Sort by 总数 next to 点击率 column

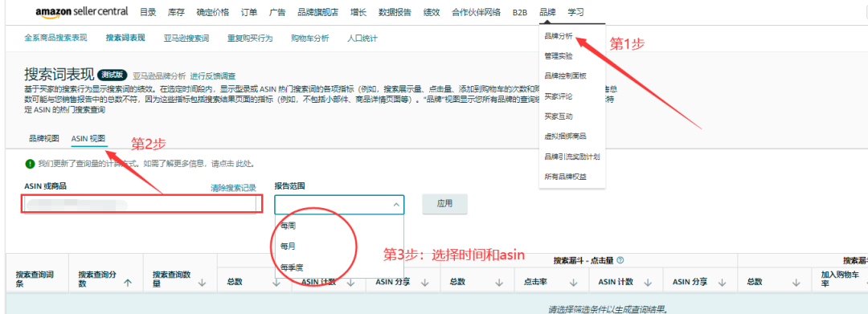(499, 283)
